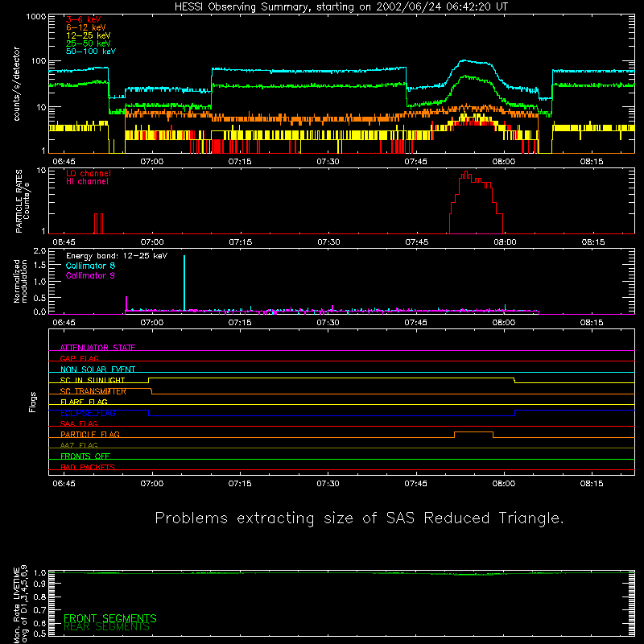Click the 1000 value on the counts axis

(36, 17)
